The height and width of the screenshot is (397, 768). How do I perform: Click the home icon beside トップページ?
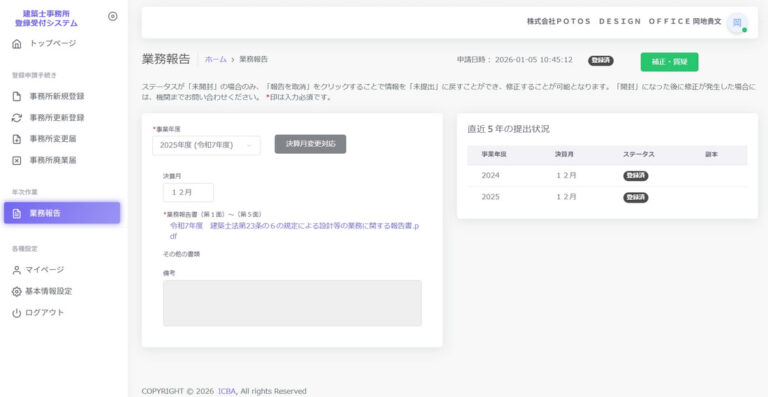click(x=17, y=44)
